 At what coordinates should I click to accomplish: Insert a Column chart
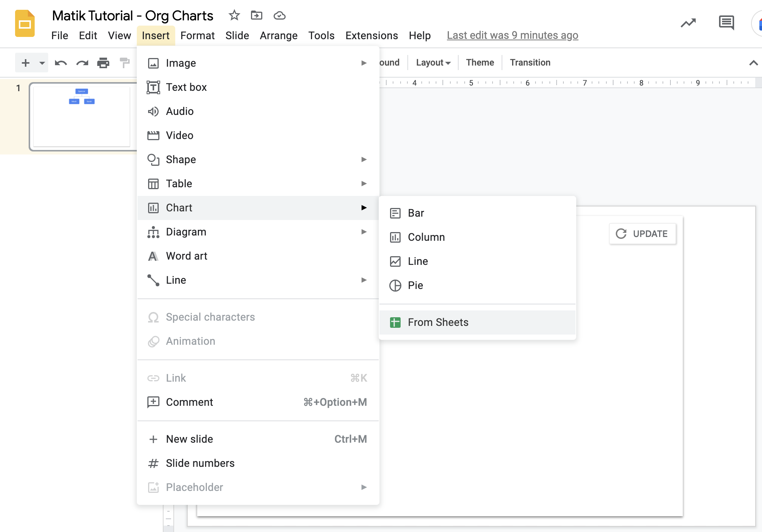coord(477,237)
